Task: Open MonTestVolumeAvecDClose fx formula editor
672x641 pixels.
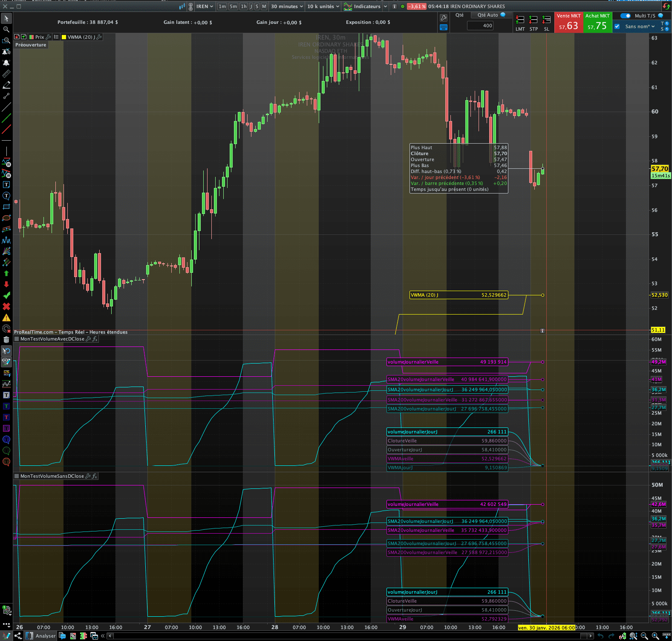Action: tap(95, 339)
